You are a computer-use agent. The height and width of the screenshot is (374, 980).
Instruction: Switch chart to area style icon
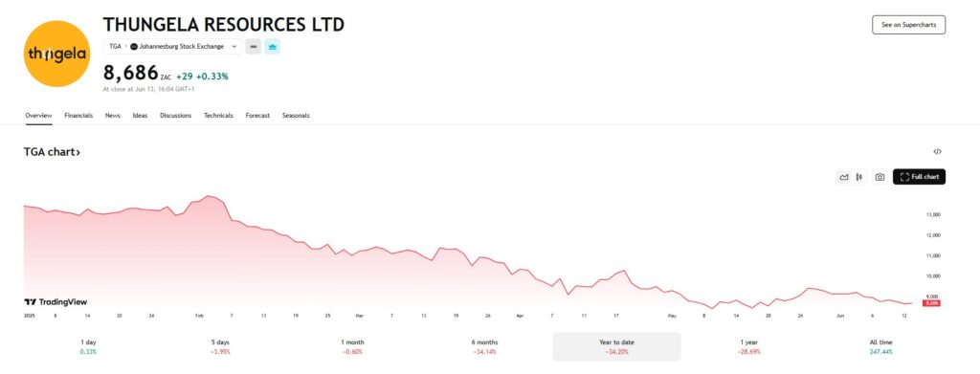click(x=844, y=177)
